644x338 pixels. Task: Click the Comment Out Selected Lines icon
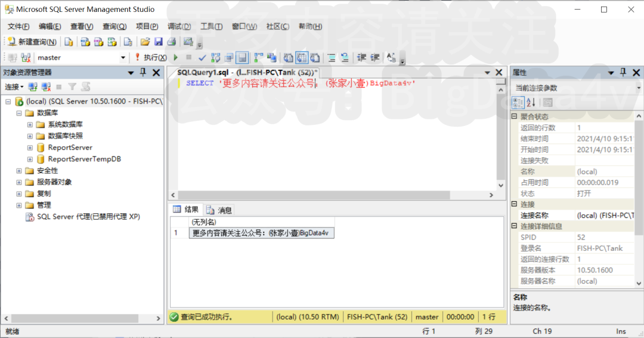pos(332,57)
